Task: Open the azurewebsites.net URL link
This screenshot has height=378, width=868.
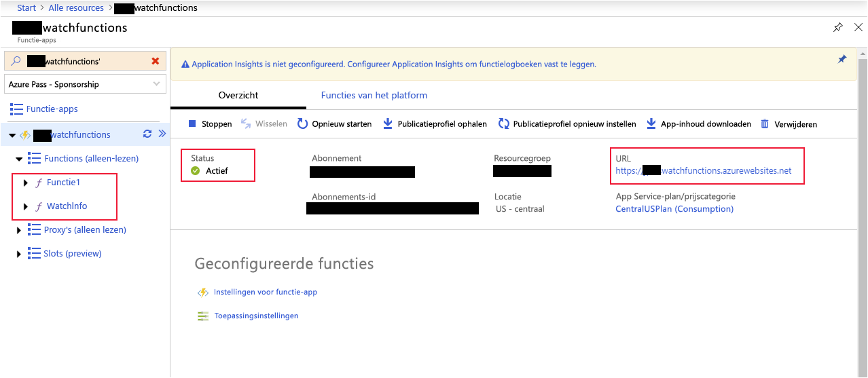Action: (x=704, y=171)
